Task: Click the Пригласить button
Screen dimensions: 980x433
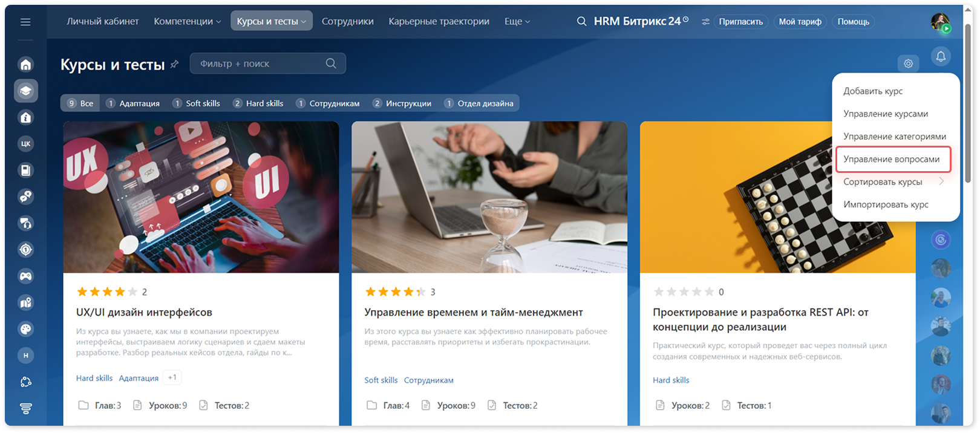Action: click(x=740, y=22)
